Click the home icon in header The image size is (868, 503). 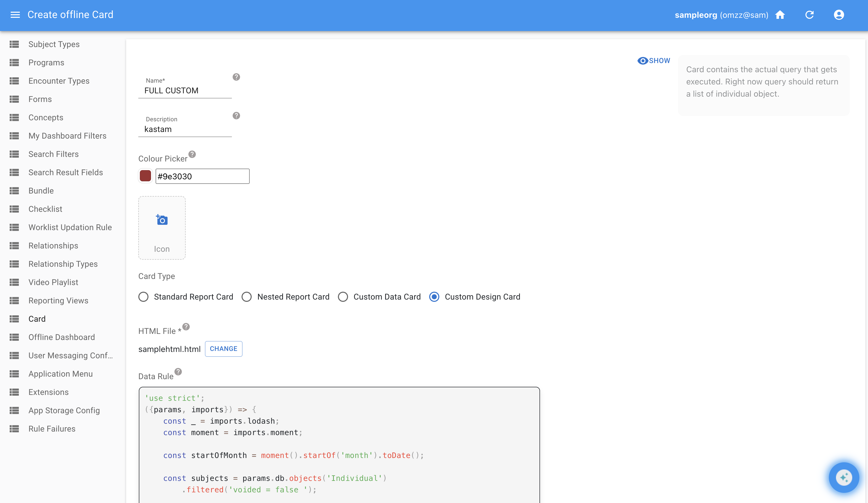click(780, 15)
